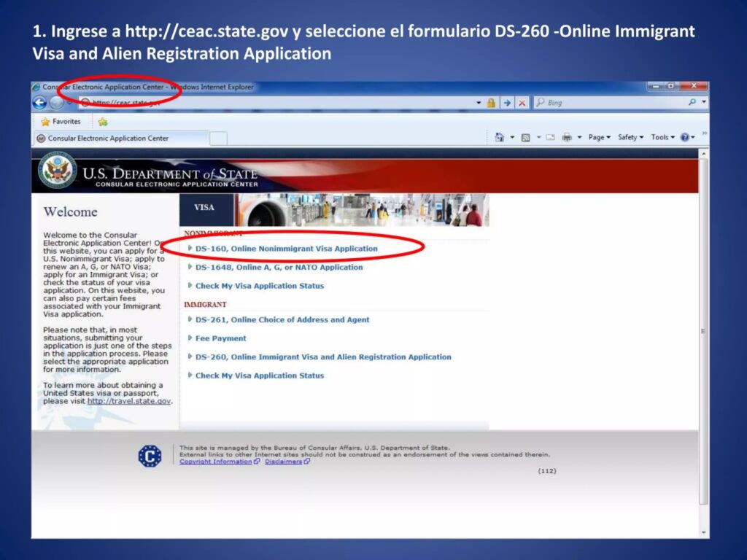Image resolution: width=747 pixels, height=560 pixels.
Task: Click the RSS feeds icon
Action: pos(525,137)
